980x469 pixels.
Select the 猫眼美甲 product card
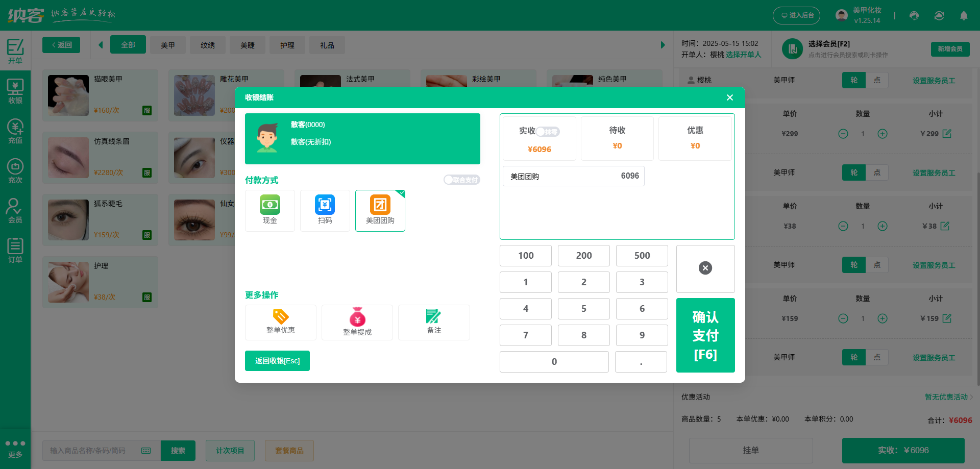[100, 95]
